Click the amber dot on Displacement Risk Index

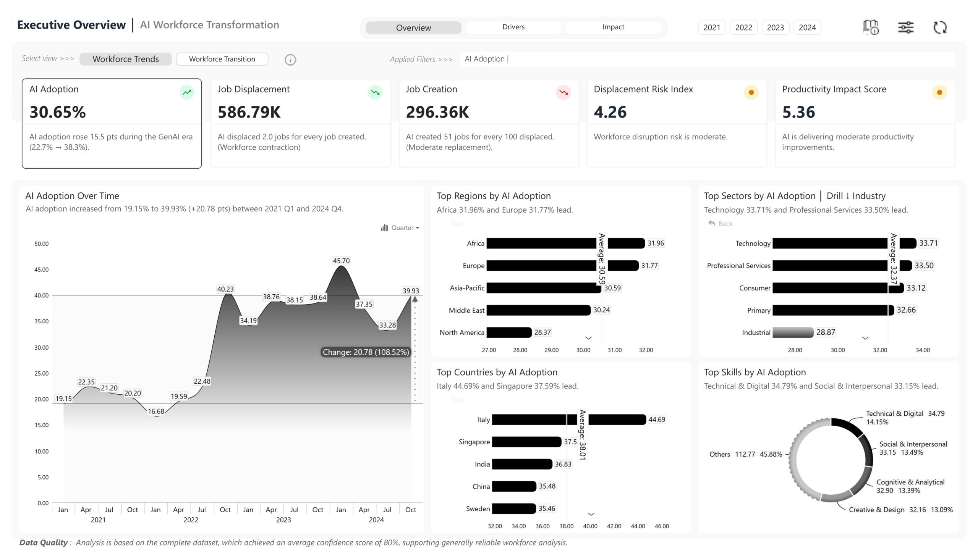[x=751, y=92]
